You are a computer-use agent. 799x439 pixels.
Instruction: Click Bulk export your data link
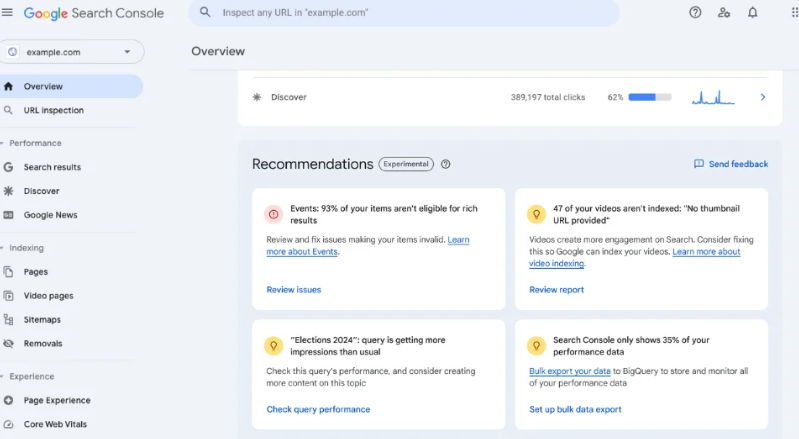coord(570,371)
